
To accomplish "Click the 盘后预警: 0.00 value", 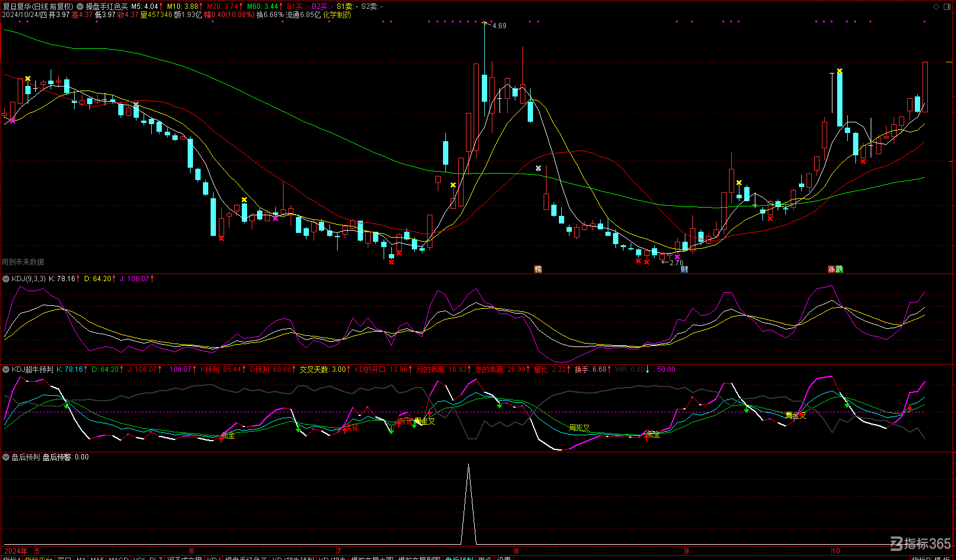I will (x=65, y=457).
